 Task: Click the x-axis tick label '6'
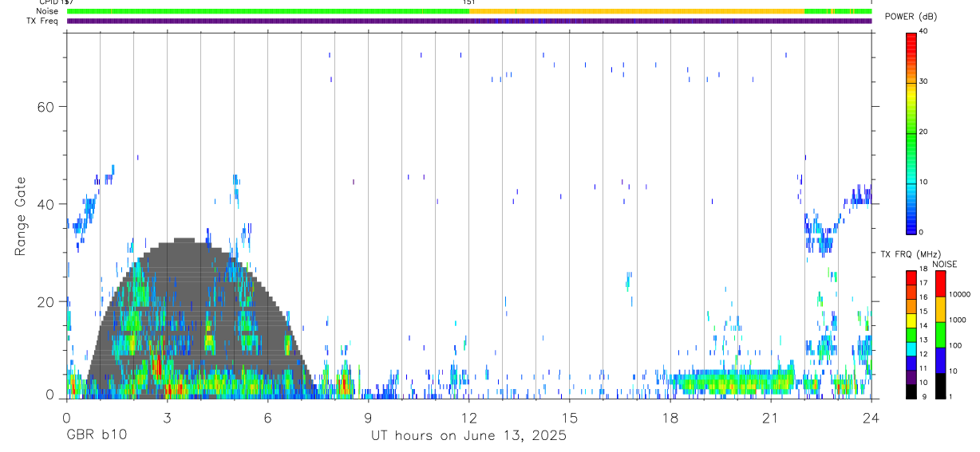267,417
